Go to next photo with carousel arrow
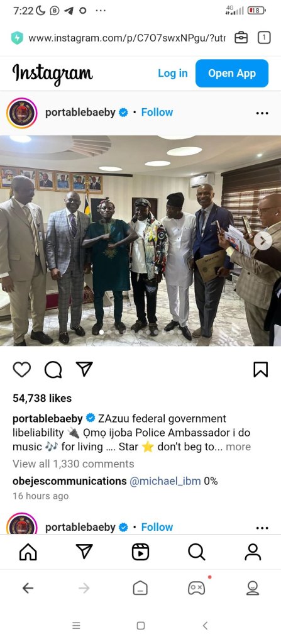The height and width of the screenshot is (644, 281). pos(263,241)
